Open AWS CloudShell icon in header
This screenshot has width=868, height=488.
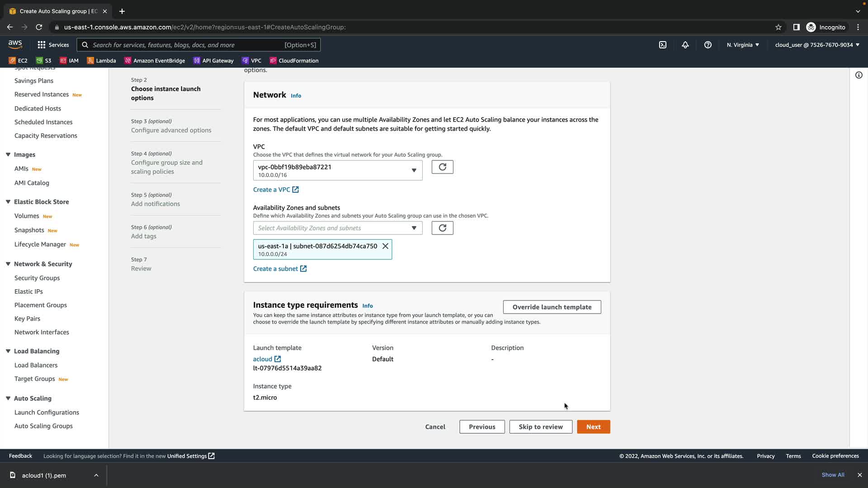point(663,45)
